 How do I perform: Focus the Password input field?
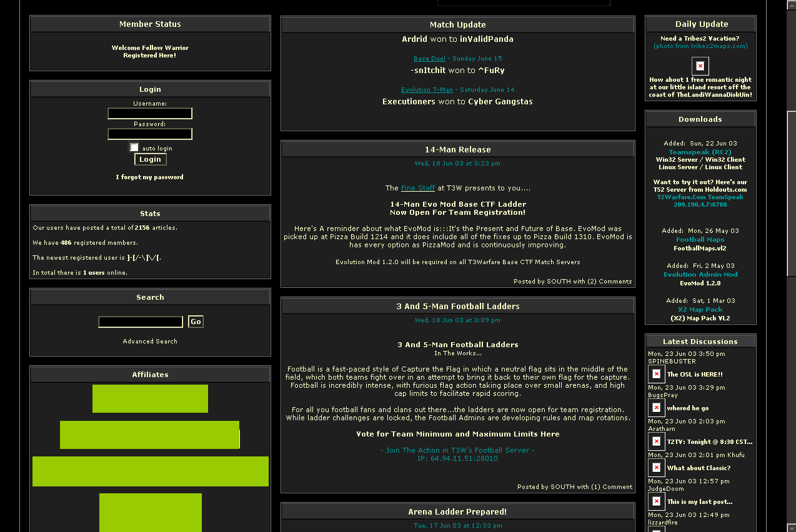pyautogui.click(x=150, y=134)
